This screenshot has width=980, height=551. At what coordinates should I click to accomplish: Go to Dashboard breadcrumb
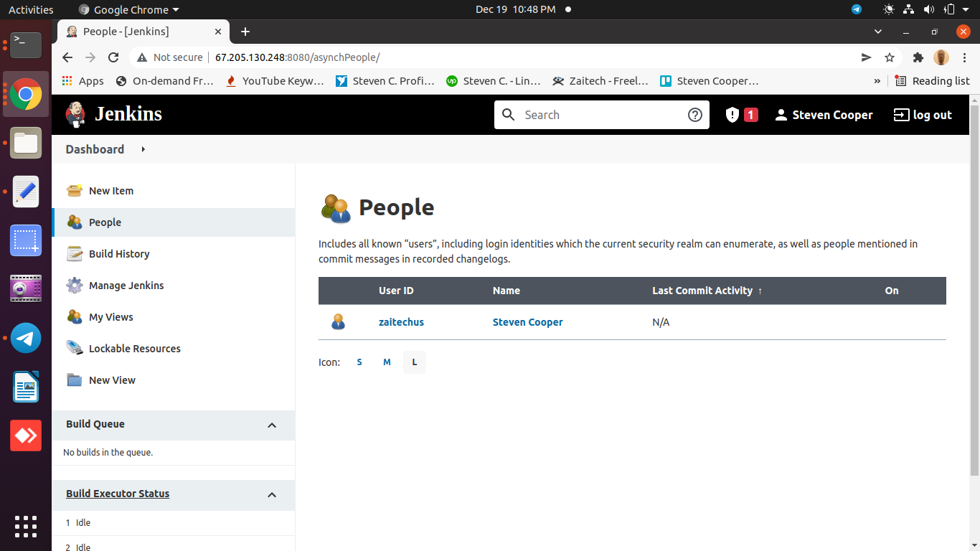point(95,149)
